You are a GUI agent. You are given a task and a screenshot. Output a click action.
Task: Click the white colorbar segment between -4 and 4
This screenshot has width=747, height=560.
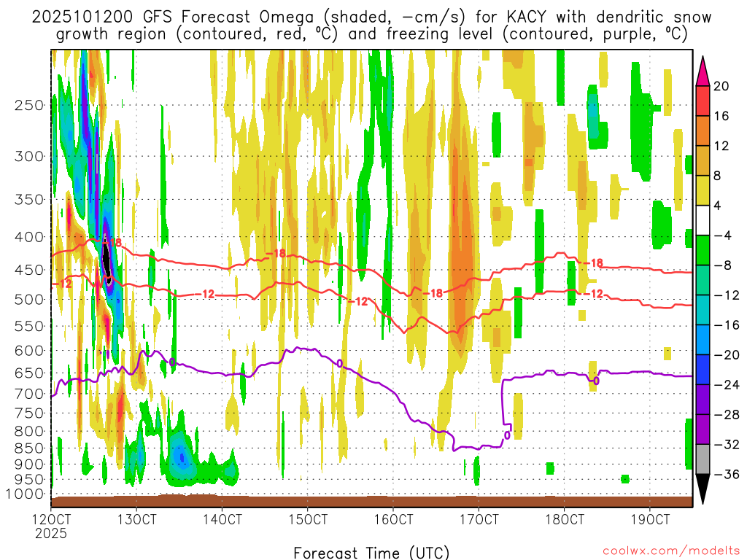tap(703, 221)
